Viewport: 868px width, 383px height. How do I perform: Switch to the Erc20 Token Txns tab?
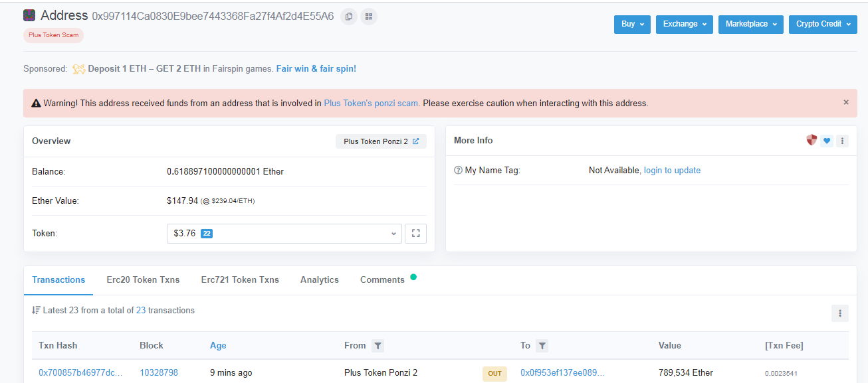click(x=143, y=279)
